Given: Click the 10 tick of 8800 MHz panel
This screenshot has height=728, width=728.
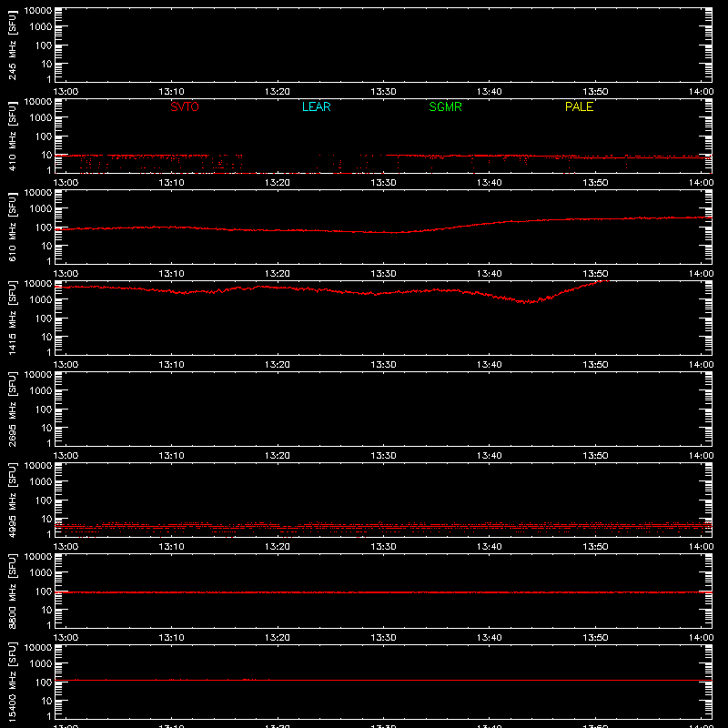Looking at the screenshot, I should [46, 610].
